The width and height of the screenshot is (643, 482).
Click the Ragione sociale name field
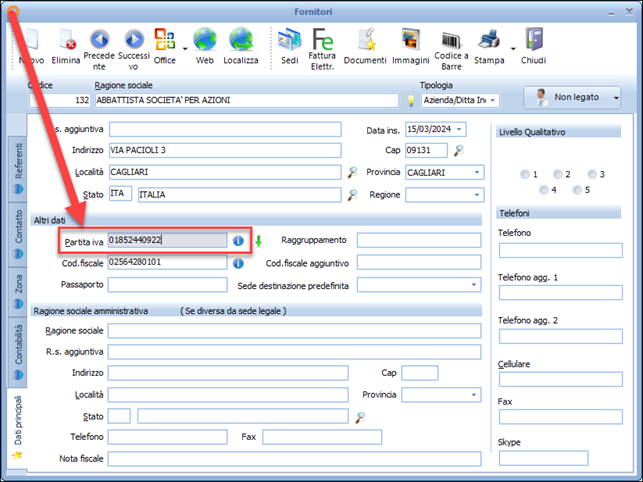[x=247, y=101]
